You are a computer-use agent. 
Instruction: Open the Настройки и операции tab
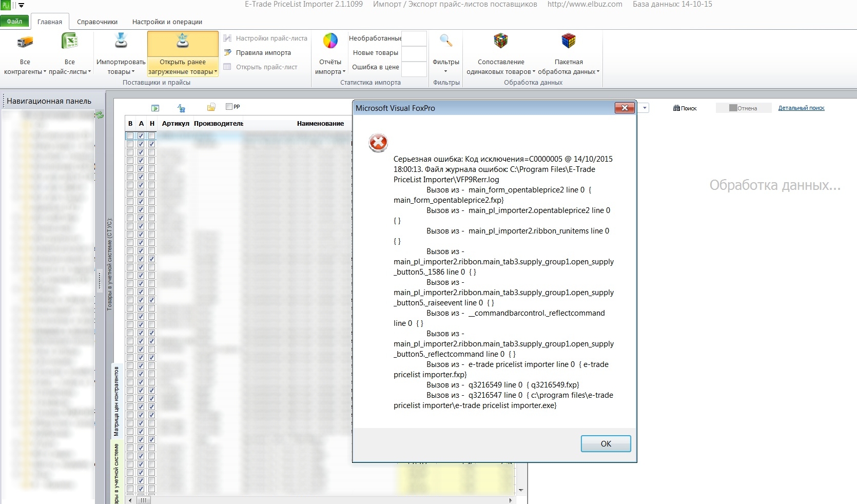coord(167,22)
